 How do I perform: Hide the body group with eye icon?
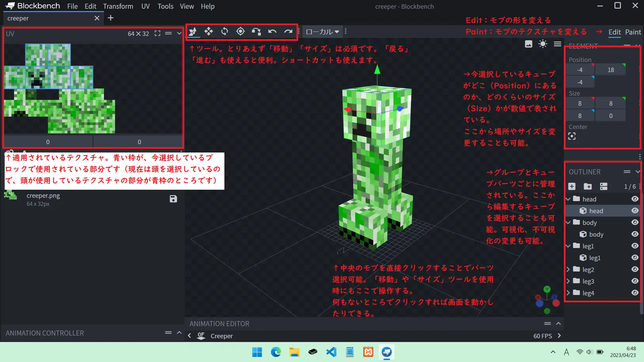pos(635,222)
